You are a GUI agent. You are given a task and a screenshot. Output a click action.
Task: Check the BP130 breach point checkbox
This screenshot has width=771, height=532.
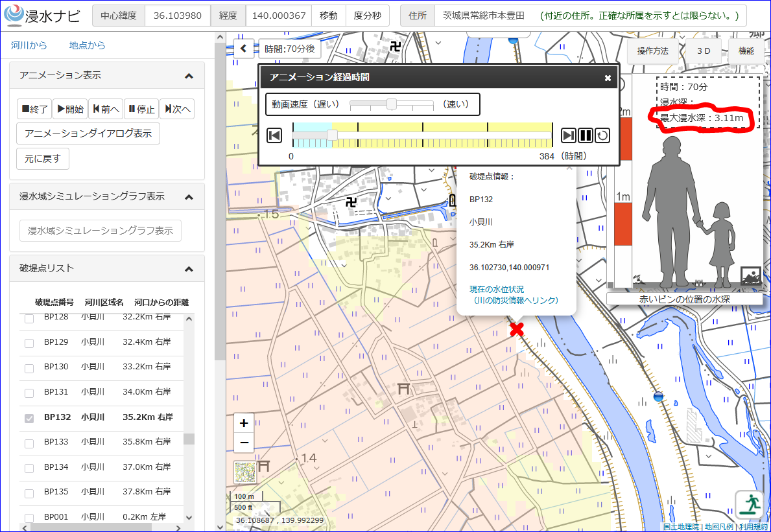click(29, 368)
